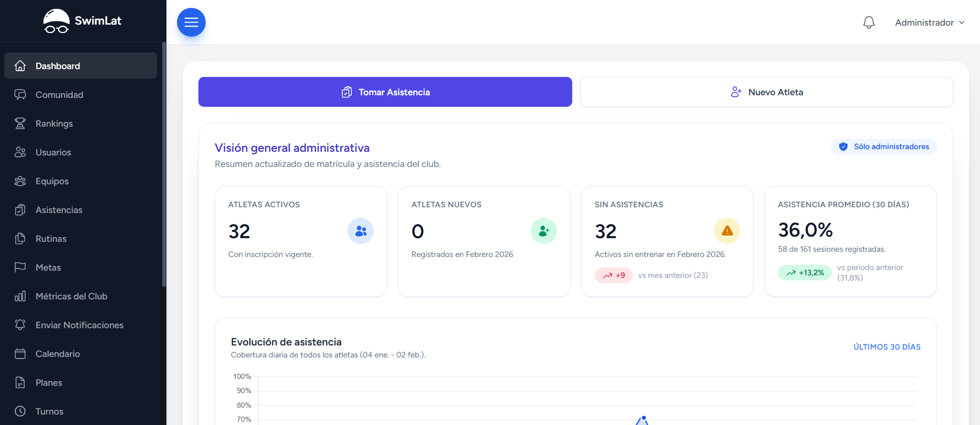The width and height of the screenshot is (980, 425).
Task: Go to Métricas del Club
Action: [71, 296]
